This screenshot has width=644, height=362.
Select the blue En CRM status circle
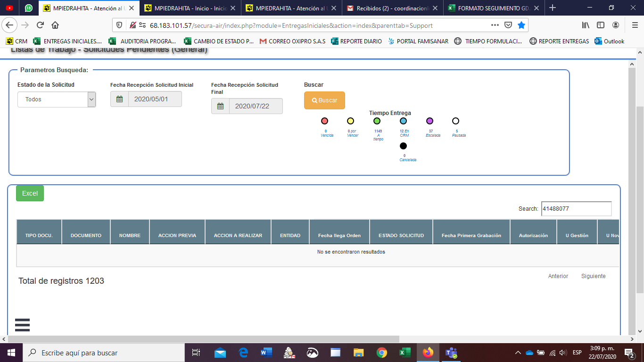(403, 121)
